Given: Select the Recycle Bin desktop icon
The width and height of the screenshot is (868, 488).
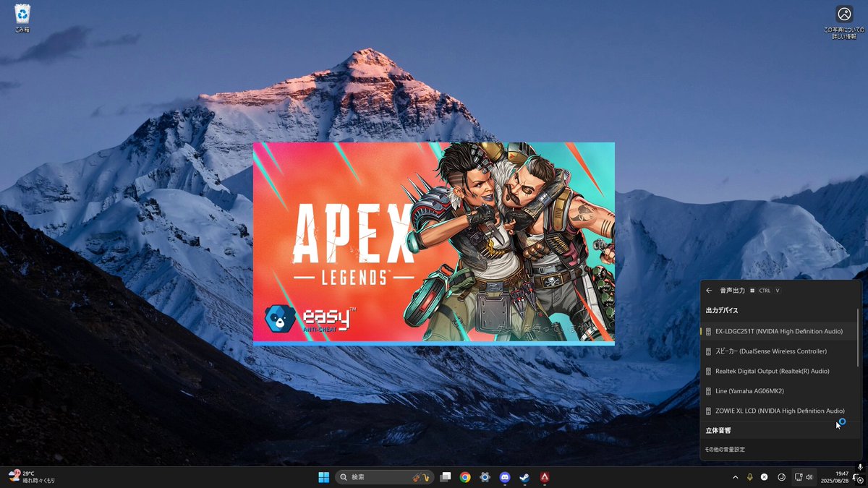Looking at the screenshot, I should tap(22, 19).
